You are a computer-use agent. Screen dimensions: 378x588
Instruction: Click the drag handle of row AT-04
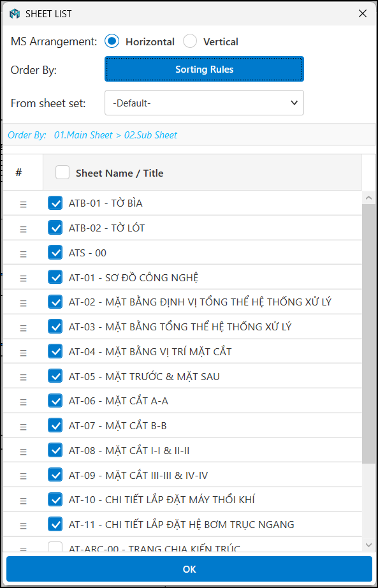pos(23,353)
